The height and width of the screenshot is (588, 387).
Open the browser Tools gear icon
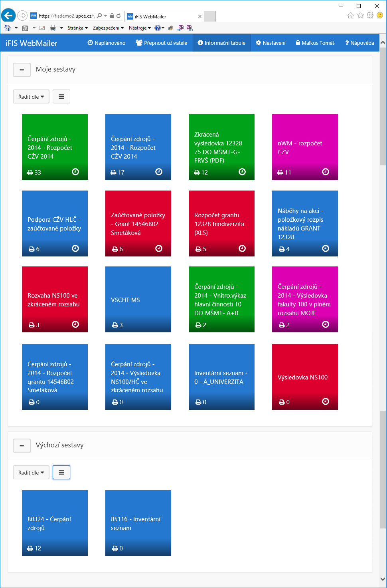(x=370, y=15)
